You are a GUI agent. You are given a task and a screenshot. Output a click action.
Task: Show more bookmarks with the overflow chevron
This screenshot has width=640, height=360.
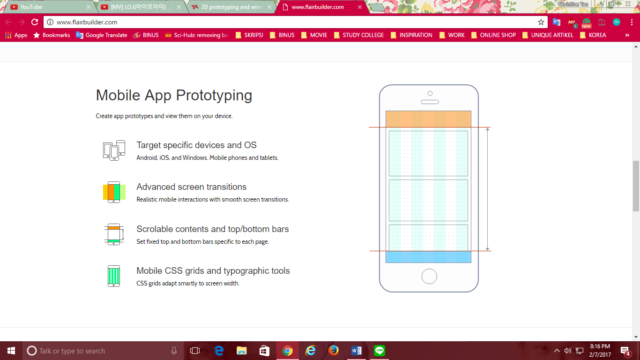pos(627,35)
